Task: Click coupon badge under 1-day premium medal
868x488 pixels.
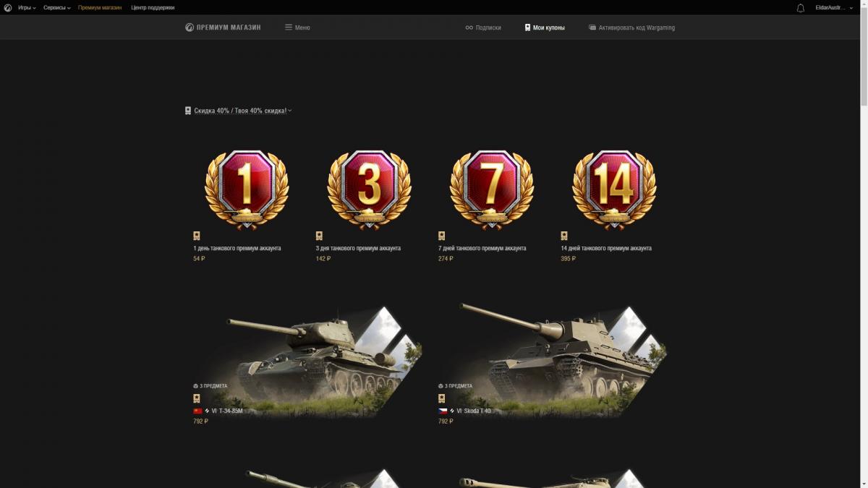Action: (x=197, y=236)
